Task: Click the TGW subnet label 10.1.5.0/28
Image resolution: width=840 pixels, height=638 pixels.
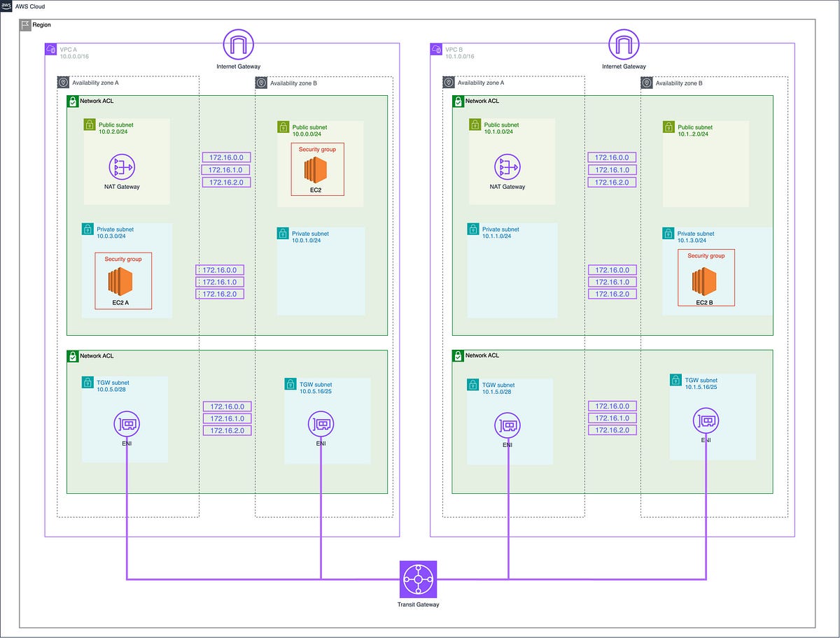Action: [x=497, y=388]
